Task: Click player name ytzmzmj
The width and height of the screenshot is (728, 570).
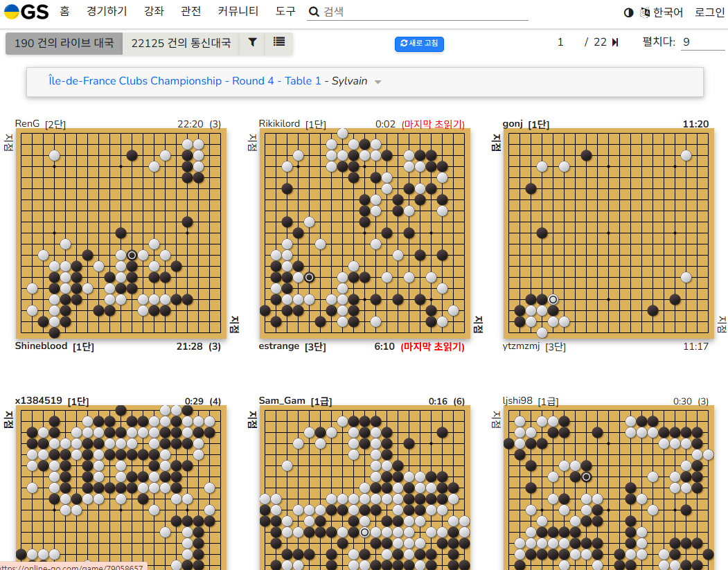Action: 521,346
